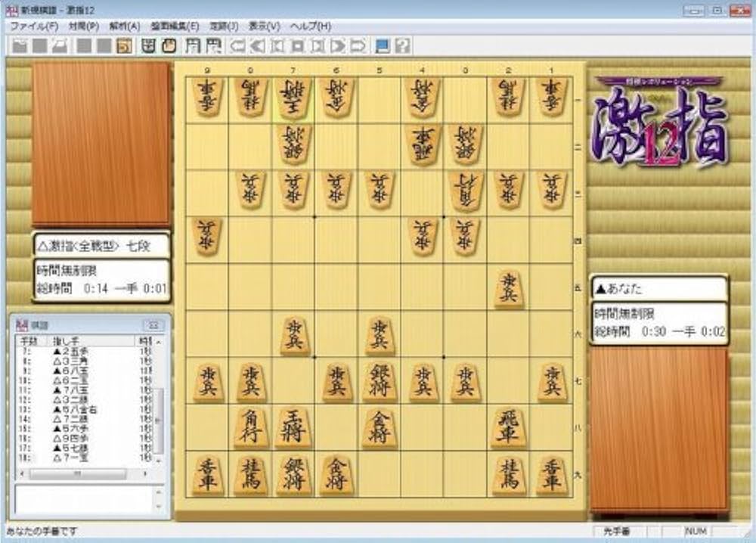
Task: Select move 7 ▲2五歩 in the list
Action: tap(85, 351)
